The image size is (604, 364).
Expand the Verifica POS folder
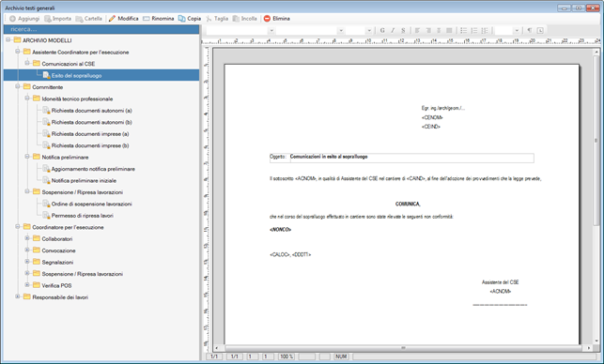click(x=27, y=285)
